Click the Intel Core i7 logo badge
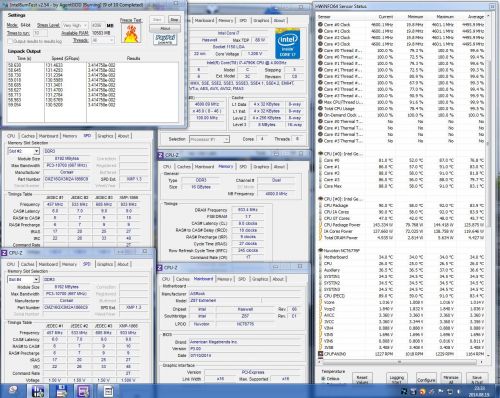The image size is (500, 398). tap(287, 44)
